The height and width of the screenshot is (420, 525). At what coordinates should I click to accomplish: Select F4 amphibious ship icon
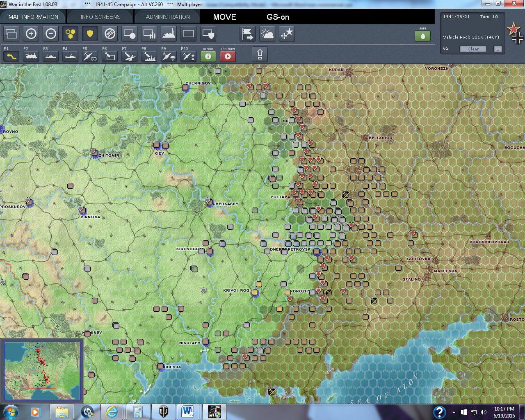[71, 56]
